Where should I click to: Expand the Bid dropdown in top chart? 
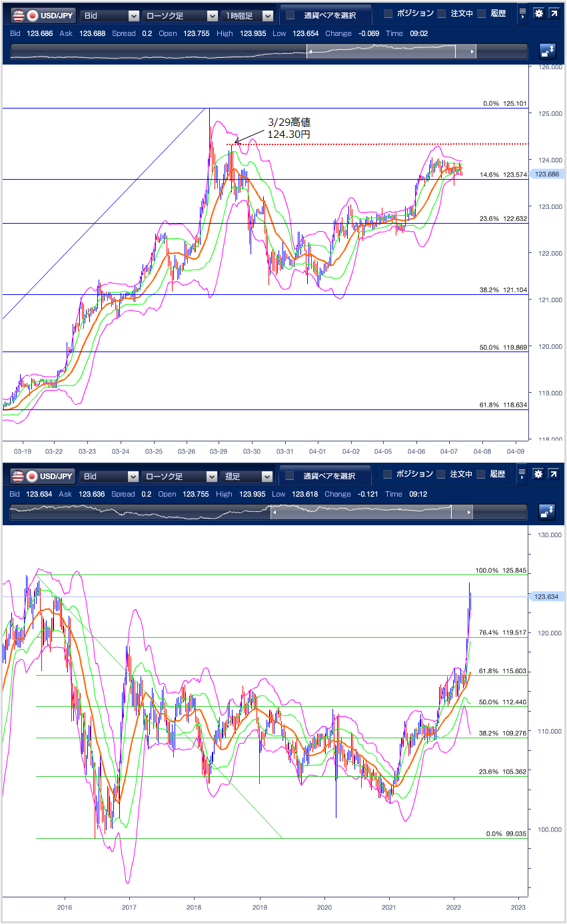[109, 16]
